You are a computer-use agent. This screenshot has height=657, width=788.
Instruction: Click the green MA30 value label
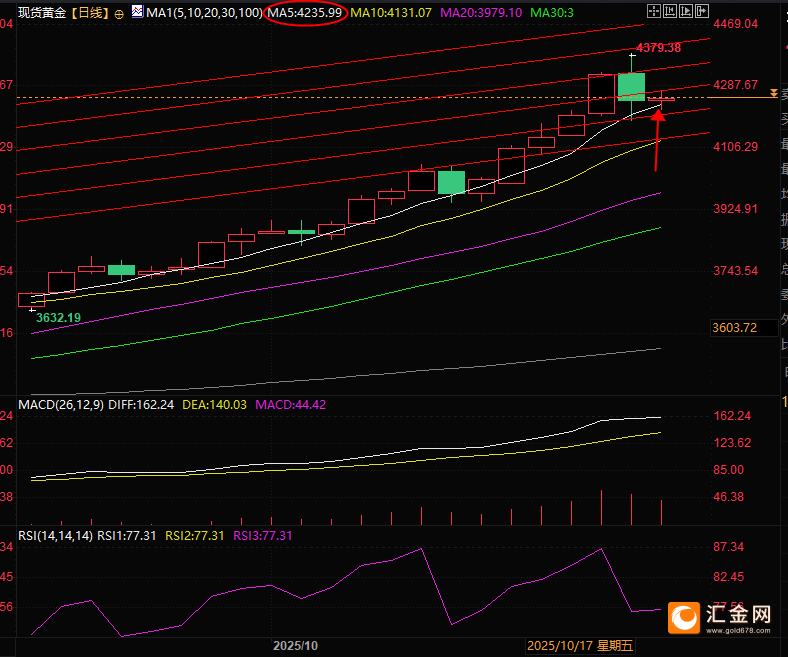pos(552,13)
